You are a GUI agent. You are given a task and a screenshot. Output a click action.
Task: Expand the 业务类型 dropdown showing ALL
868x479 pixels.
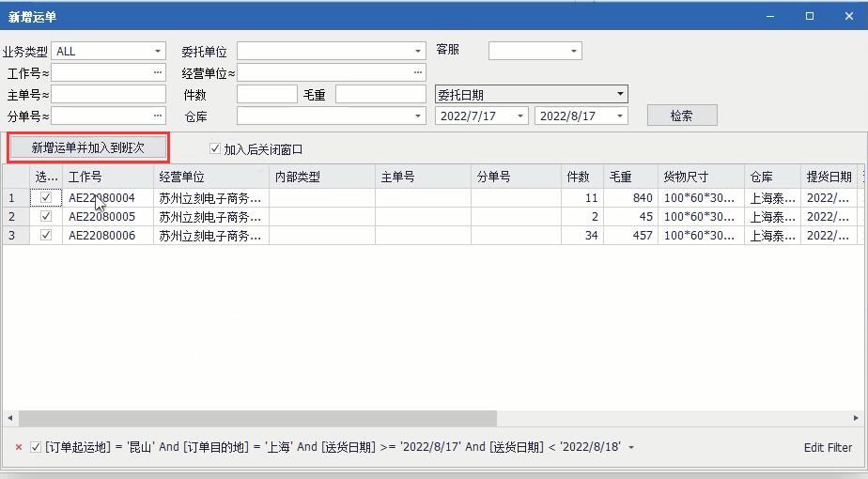click(x=157, y=52)
